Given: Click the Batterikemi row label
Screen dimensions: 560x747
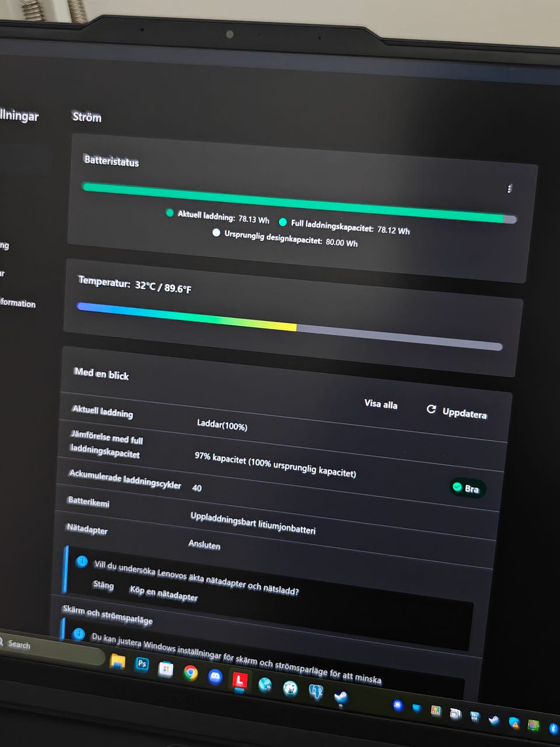Looking at the screenshot, I should [88, 501].
